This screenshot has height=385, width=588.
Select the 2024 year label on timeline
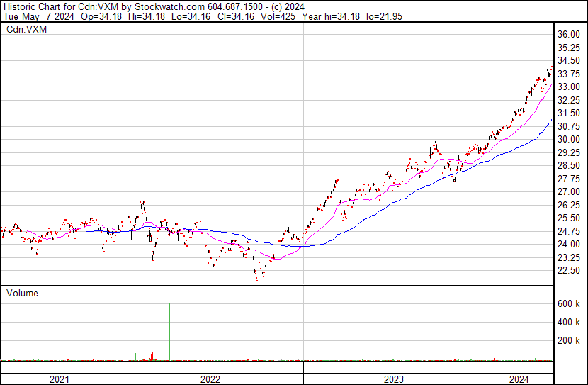pyautogui.click(x=519, y=379)
